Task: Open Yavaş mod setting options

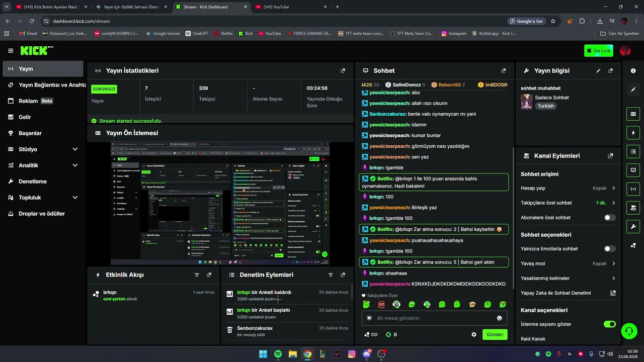Action: [x=568, y=263]
